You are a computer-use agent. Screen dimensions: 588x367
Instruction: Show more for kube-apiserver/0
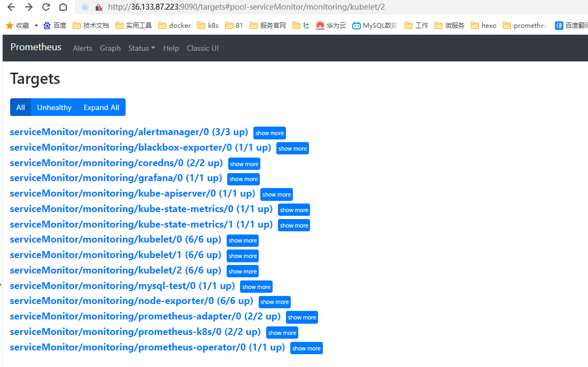[276, 194]
